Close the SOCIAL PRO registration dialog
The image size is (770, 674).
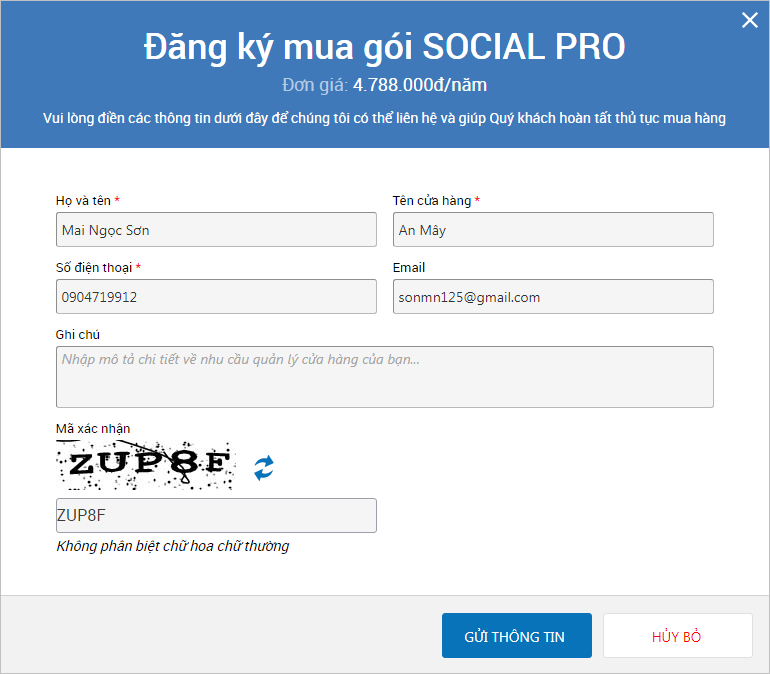[x=749, y=20]
